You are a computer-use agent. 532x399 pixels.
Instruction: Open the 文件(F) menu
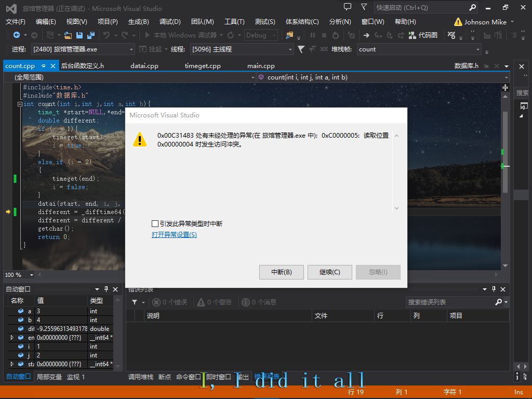tap(15, 22)
